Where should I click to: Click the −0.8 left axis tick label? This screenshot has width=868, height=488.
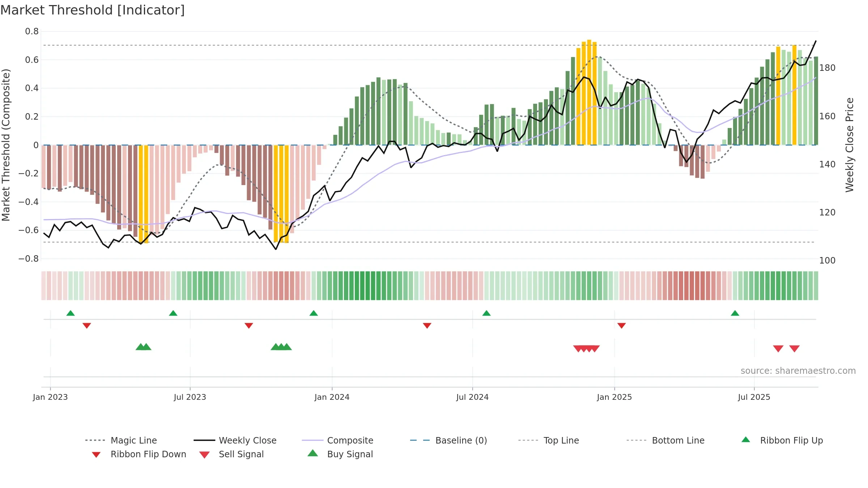[29, 258]
